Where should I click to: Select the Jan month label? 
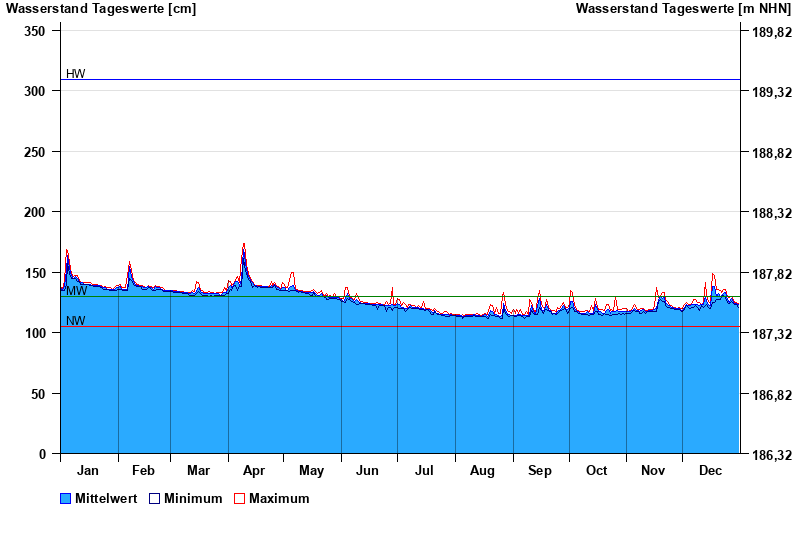[88, 471]
